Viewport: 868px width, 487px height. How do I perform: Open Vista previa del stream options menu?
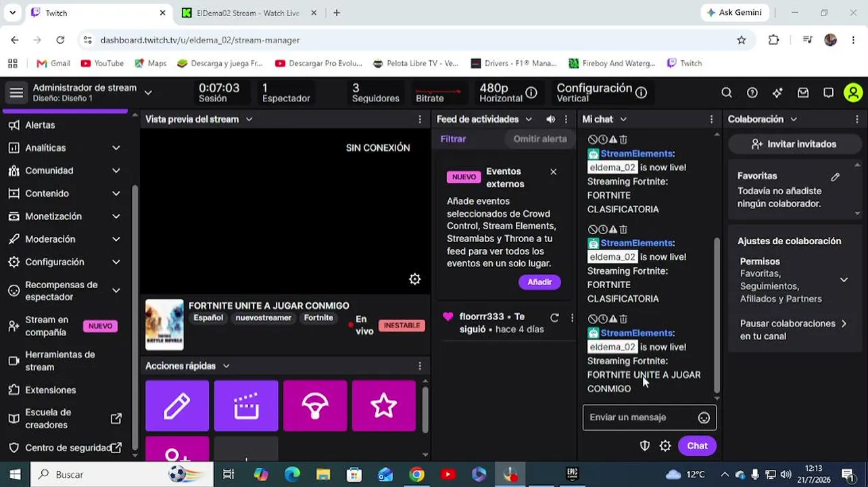click(420, 119)
